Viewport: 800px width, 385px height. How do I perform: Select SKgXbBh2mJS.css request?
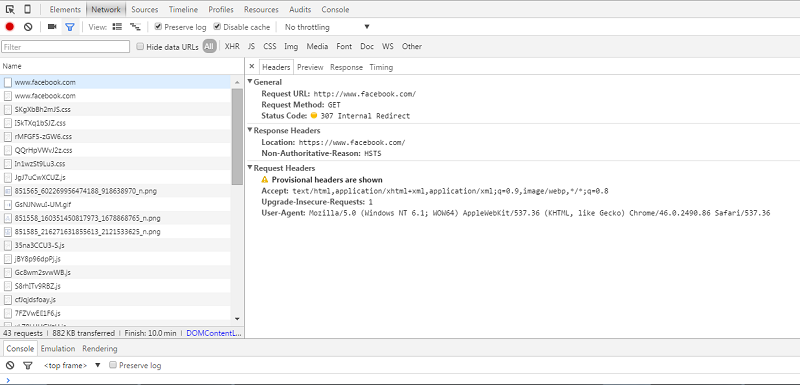click(x=116, y=109)
